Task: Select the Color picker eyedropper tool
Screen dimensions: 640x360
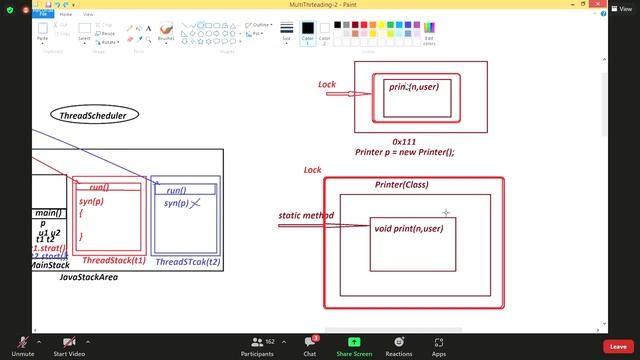Action: tap(139, 39)
